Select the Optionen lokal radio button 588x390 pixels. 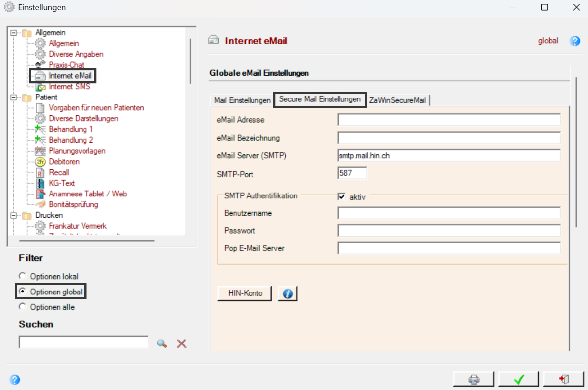click(22, 276)
